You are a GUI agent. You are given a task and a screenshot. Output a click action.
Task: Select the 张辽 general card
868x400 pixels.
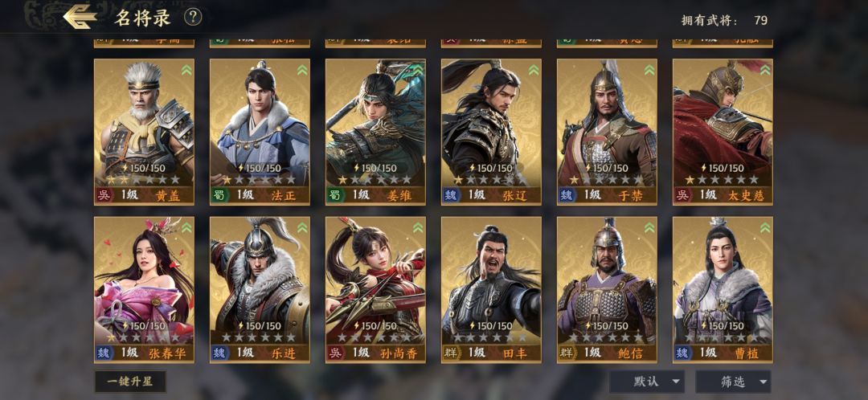pos(491,132)
